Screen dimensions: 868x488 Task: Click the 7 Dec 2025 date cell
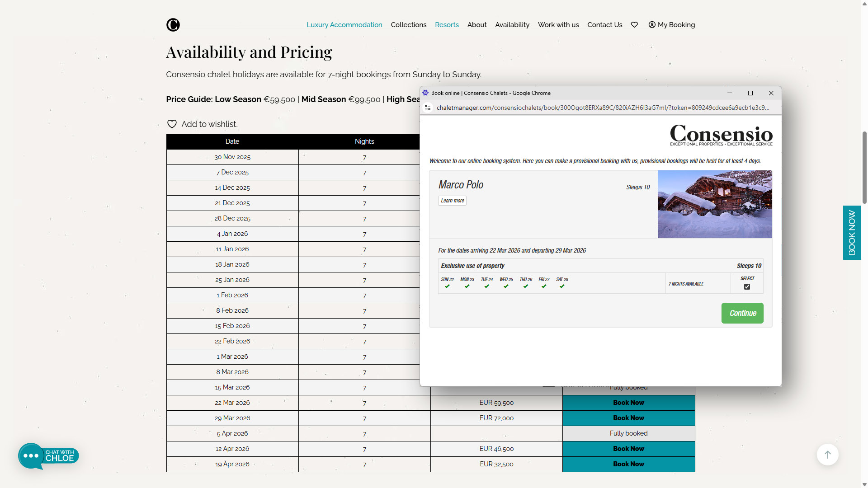(232, 172)
